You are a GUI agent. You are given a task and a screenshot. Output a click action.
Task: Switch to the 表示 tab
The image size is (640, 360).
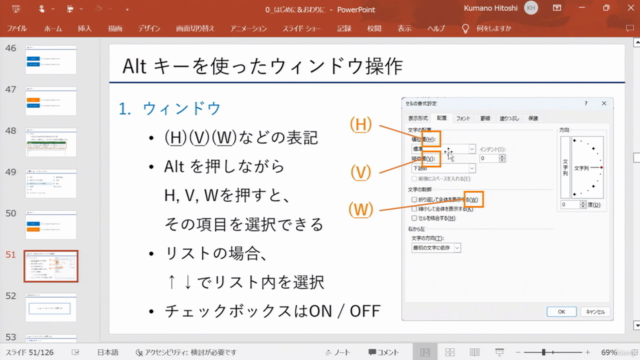click(x=404, y=28)
